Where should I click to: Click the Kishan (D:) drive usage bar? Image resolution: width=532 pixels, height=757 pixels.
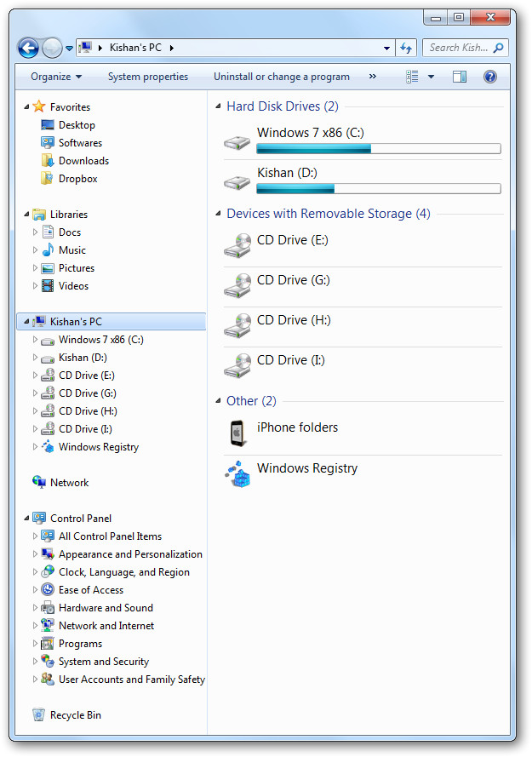pyautogui.click(x=379, y=189)
